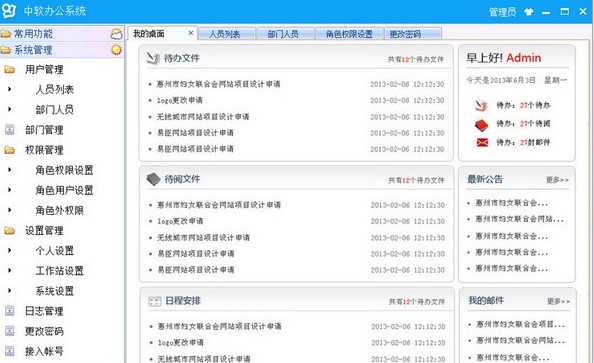
Task: Click the folder icon next to 设置管理
Action: tap(9, 230)
